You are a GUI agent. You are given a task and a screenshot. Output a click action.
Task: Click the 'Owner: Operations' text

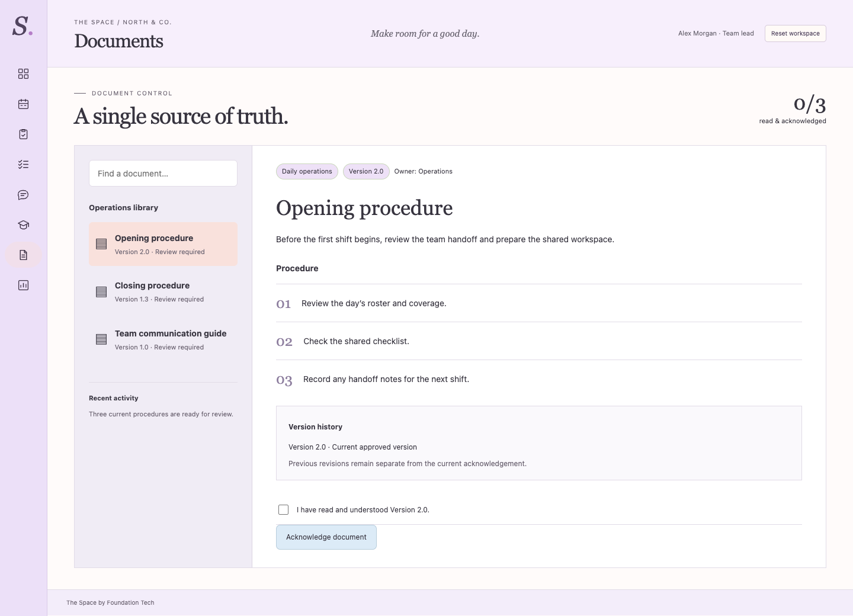[x=424, y=171]
